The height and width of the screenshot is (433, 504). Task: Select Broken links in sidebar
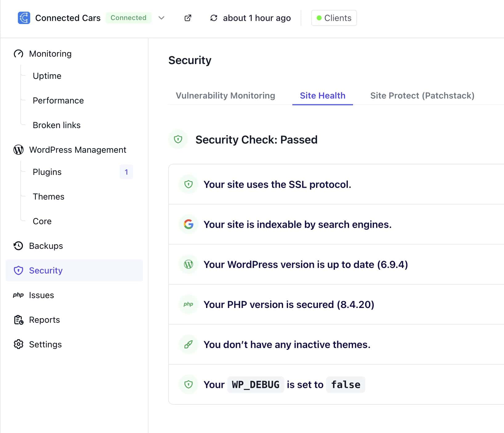(x=57, y=125)
